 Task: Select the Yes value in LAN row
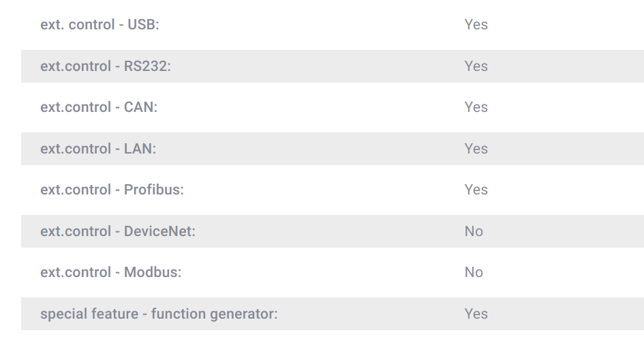point(476,149)
